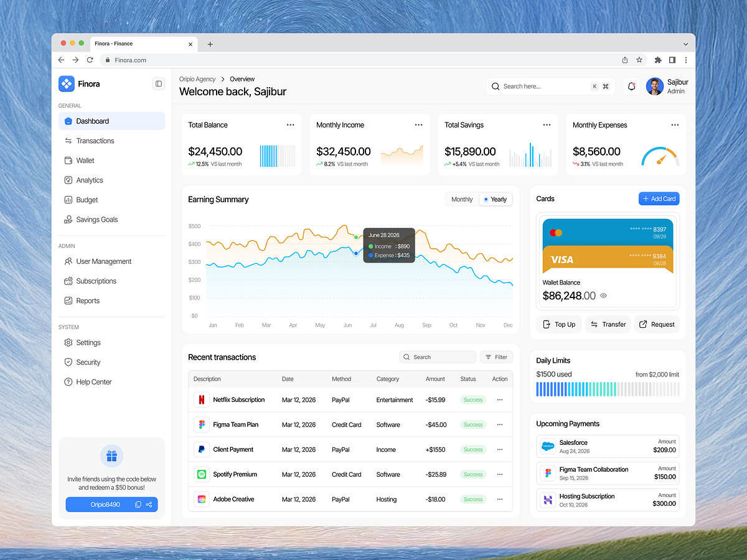
Task: Click the Search here field
Action: point(550,86)
